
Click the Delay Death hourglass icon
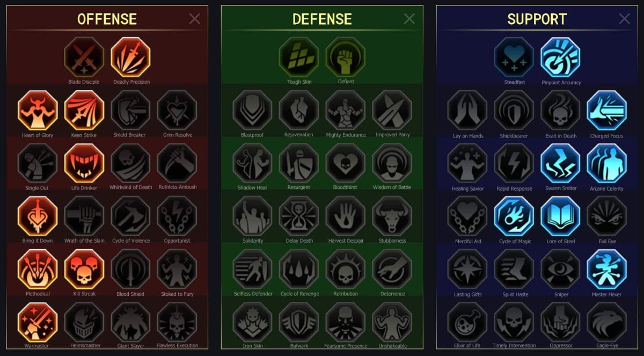tap(299, 216)
